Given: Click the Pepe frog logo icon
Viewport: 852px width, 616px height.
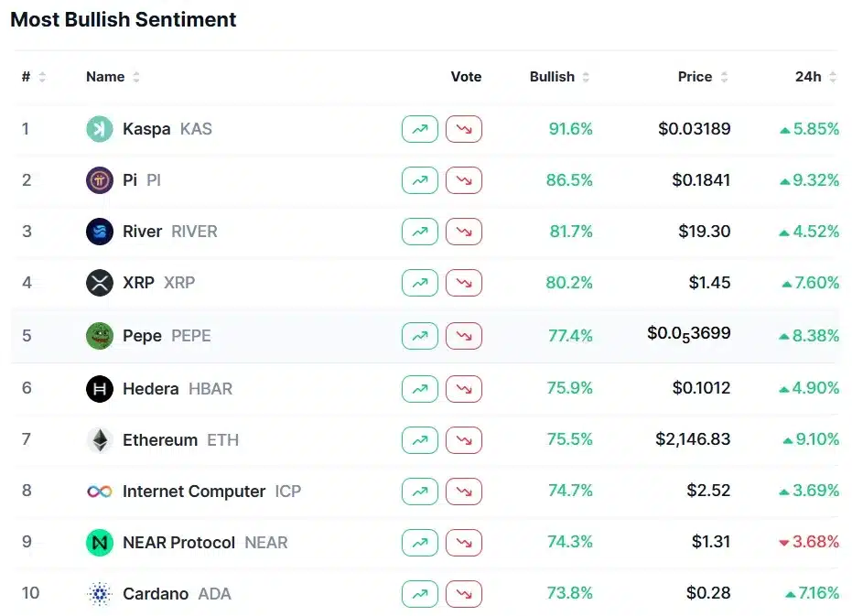Looking at the screenshot, I should tap(99, 336).
